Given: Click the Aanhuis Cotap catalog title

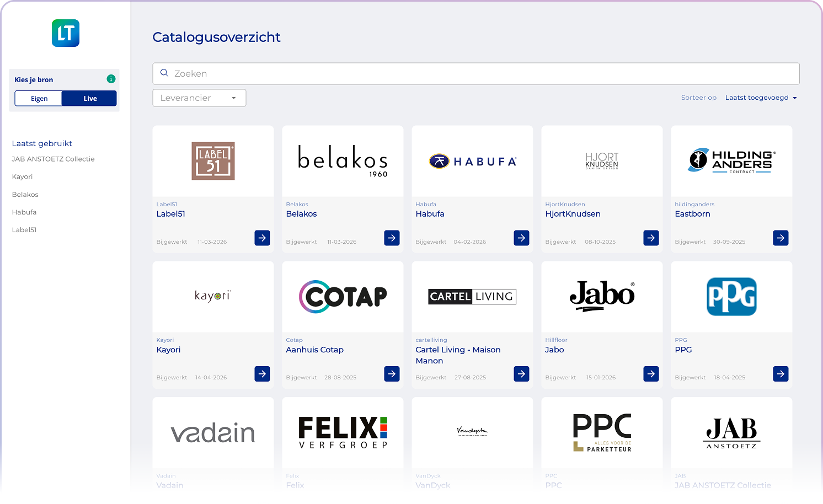Looking at the screenshot, I should click(x=314, y=350).
